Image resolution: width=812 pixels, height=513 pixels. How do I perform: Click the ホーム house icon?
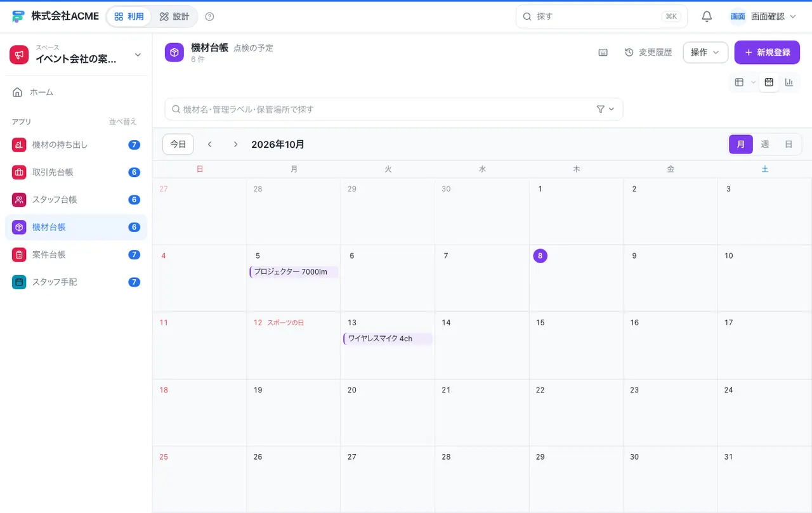(17, 93)
